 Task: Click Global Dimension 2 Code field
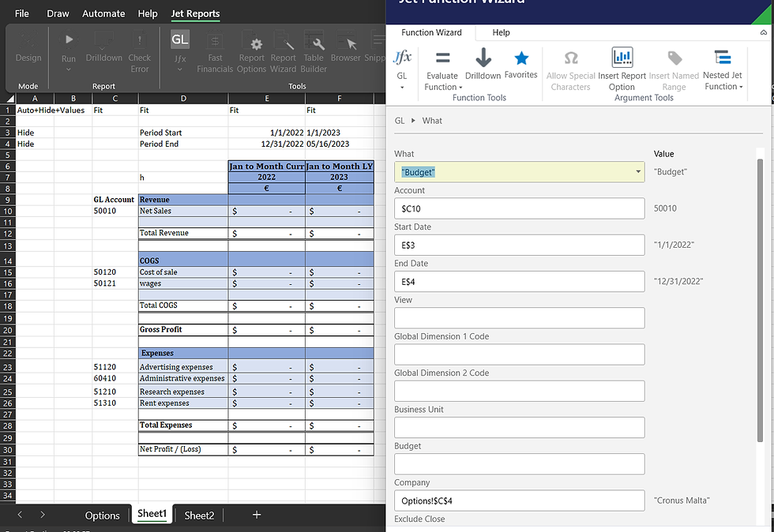click(520, 391)
